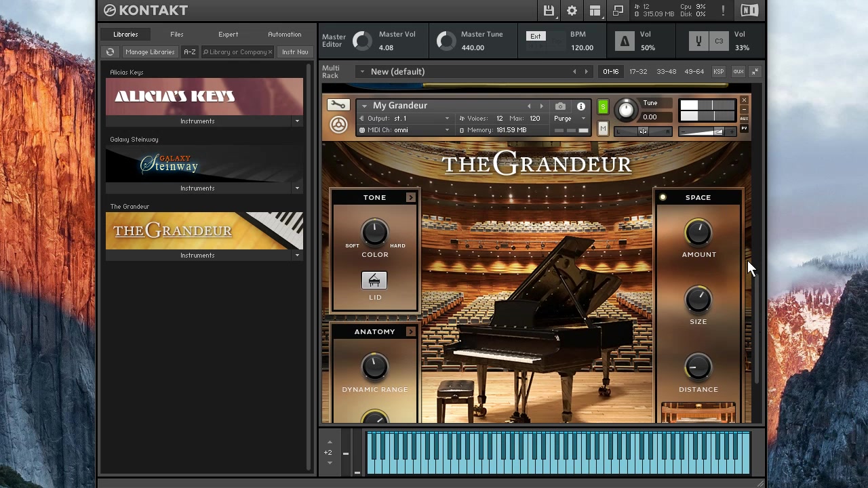Toggle the aux sends button
868x488 pixels.
click(738, 71)
